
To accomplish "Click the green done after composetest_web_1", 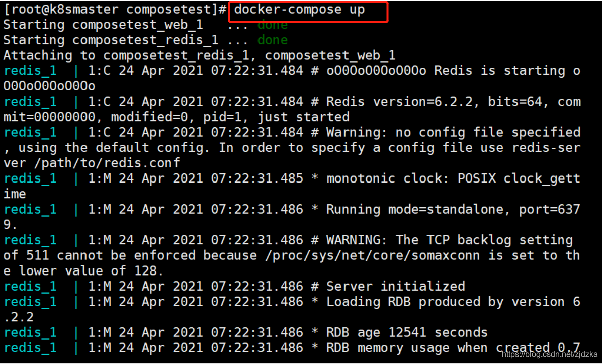I will click(x=272, y=25).
